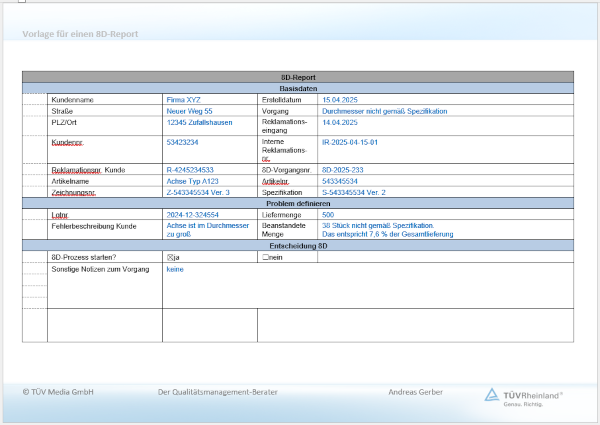Click the 'Basisdaten' section header
This screenshot has width=600, height=425.
click(x=298, y=89)
